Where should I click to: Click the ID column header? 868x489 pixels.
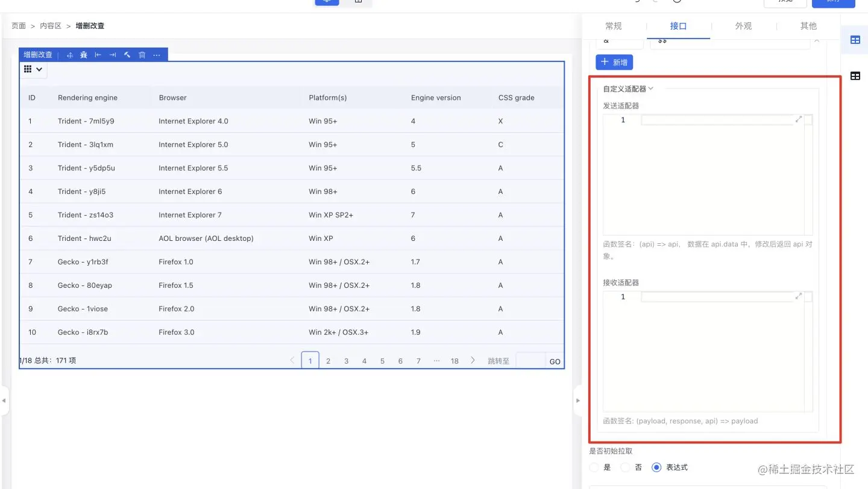point(32,98)
